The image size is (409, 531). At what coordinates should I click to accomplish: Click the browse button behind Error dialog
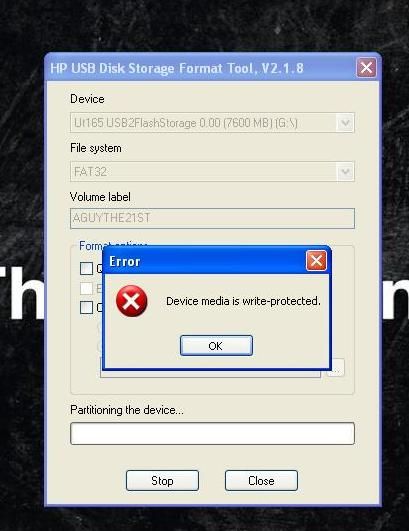337,368
